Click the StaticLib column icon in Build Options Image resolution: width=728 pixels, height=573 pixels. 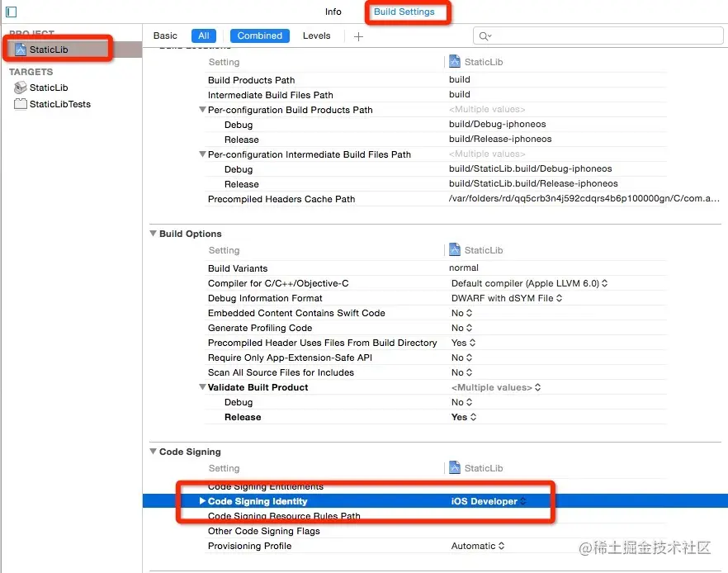click(455, 250)
